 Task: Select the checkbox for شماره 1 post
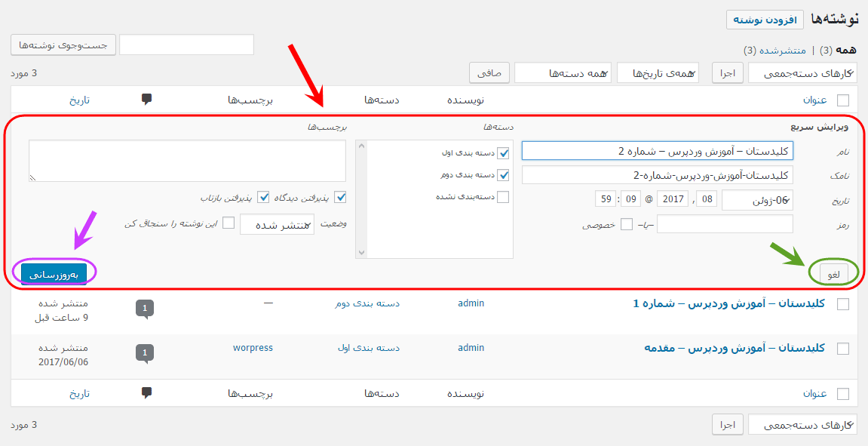pyautogui.click(x=842, y=304)
